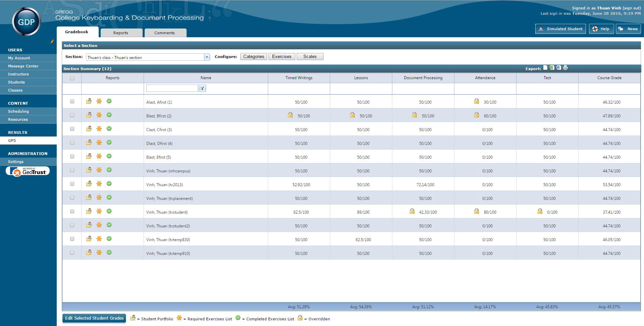Click the sign out link
644x326 pixels.
pos(631,8)
